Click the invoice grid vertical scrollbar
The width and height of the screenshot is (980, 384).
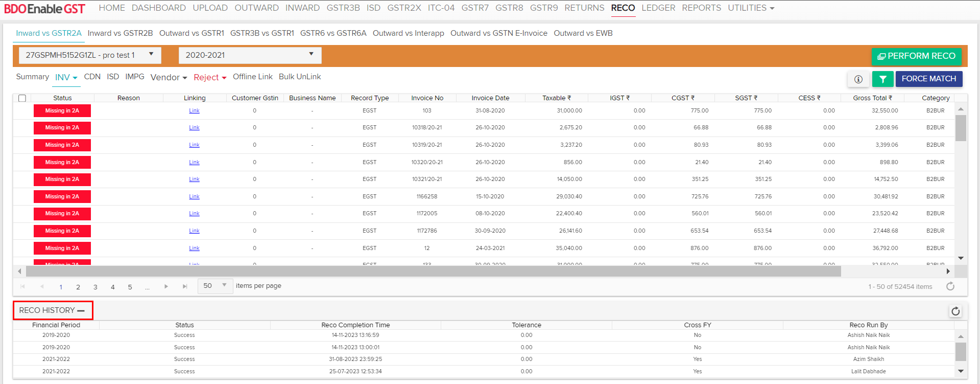click(x=961, y=128)
